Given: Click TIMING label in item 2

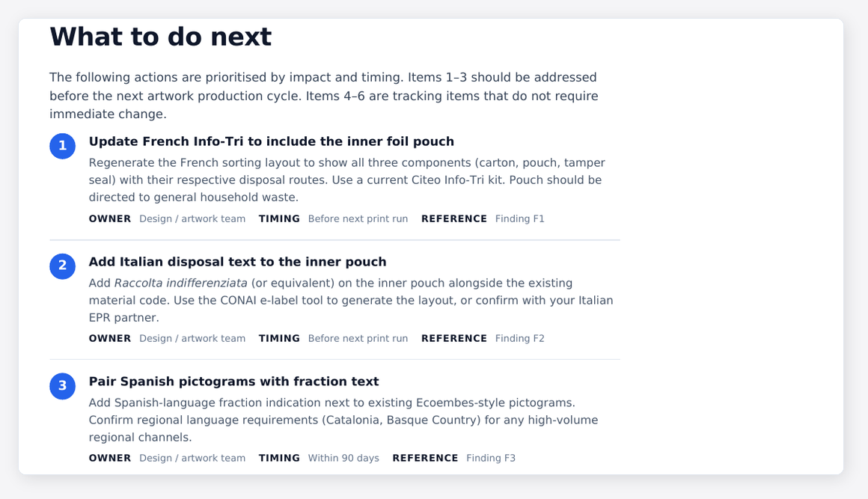Looking at the screenshot, I should tap(279, 338).
